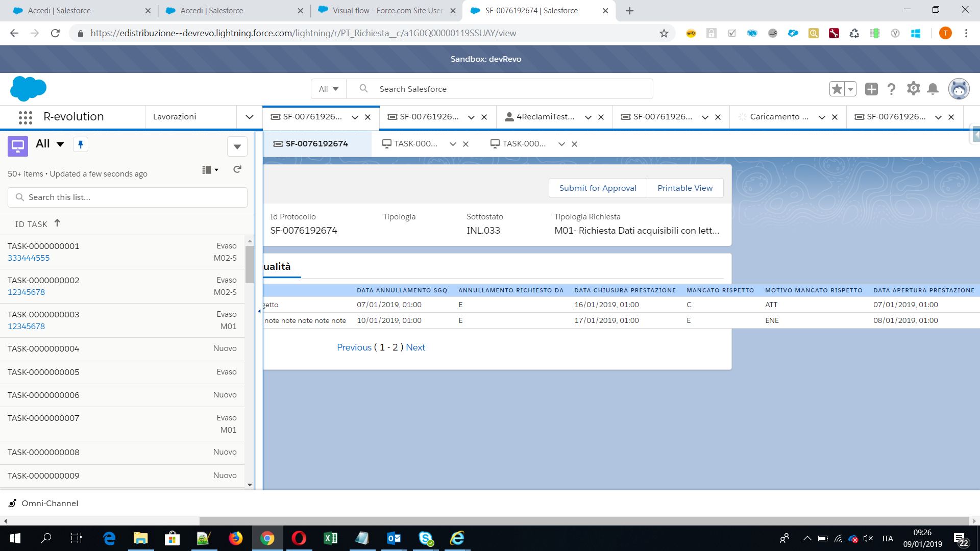Viewport: 980px width, 551px height.
Task: Click the Submit for Approval button
Action: coord(597,188)
